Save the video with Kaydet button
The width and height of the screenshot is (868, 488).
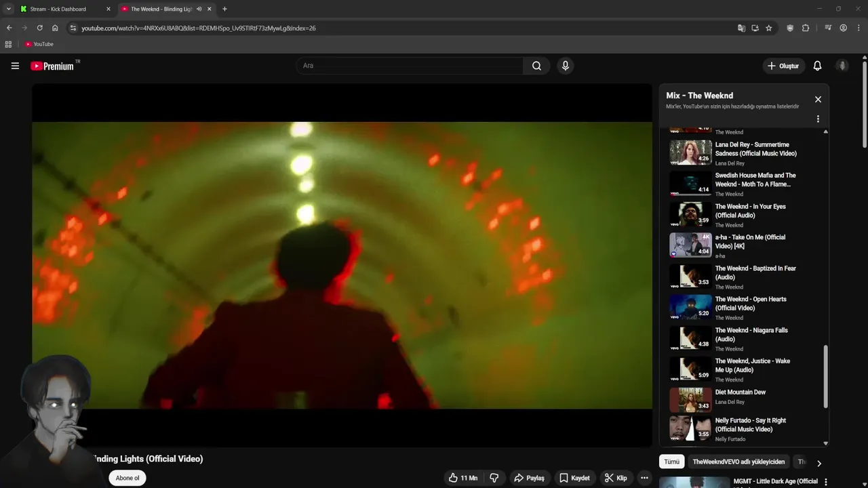point(574,478)
